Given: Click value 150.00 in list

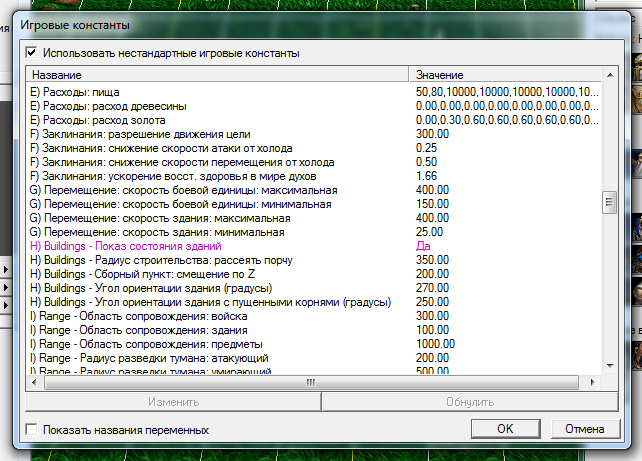Looking at the screenshot, I should [x=432, y=204].
